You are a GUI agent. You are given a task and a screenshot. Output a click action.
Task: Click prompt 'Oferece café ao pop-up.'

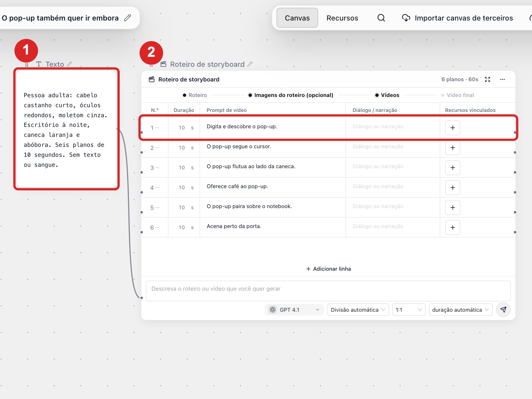click(237, 186)
